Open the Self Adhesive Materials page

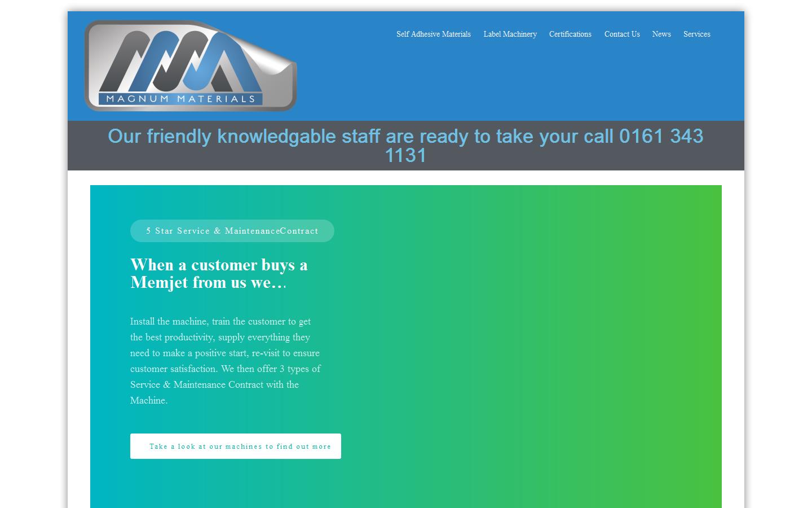[x=433, y=34]
